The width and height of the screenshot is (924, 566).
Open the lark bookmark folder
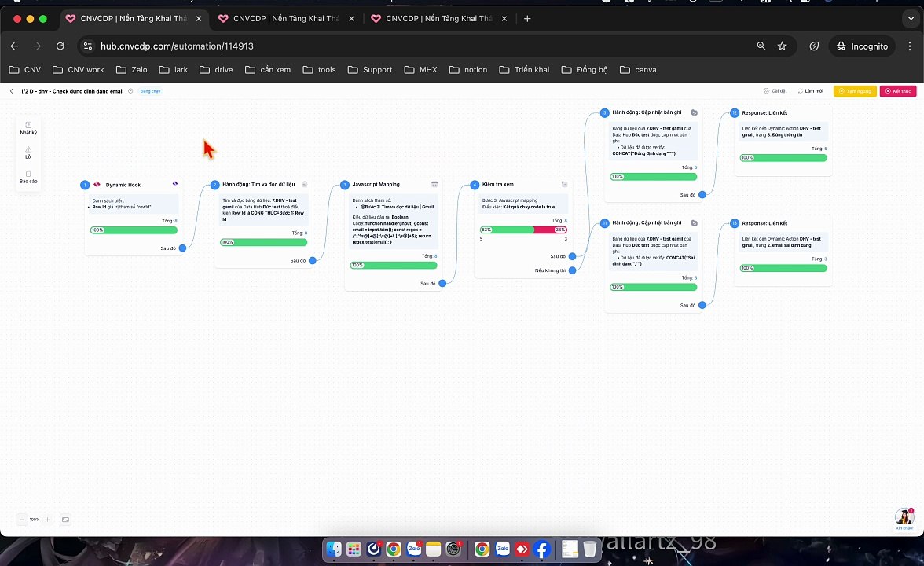click(x=174, y=69)
